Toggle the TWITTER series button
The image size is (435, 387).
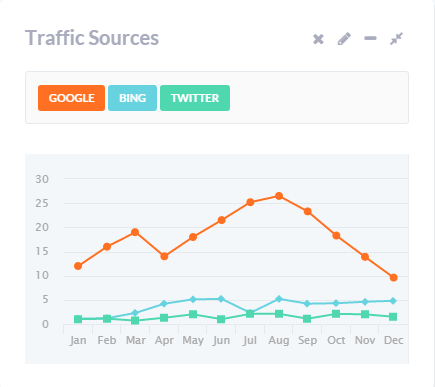click(x=195, y=98)
